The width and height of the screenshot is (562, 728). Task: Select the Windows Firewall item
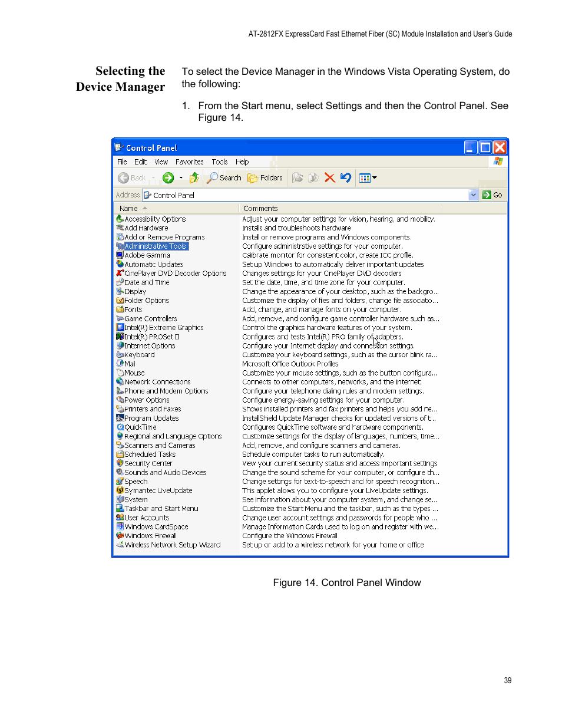point(146,536)
